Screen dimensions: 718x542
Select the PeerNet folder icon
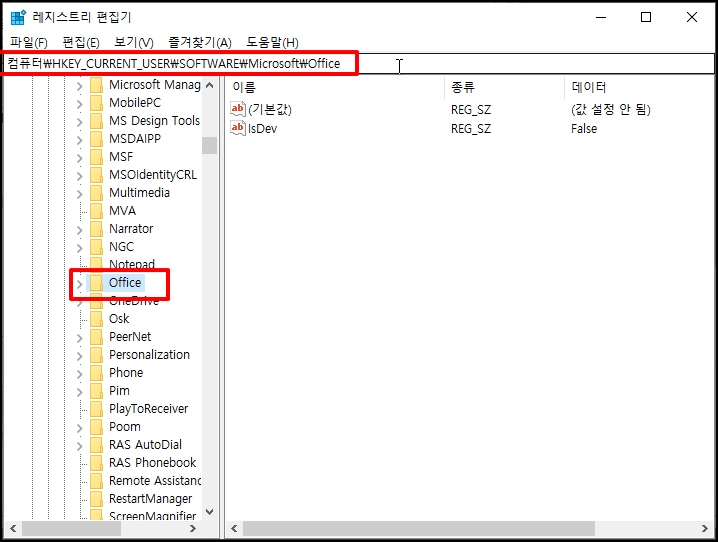point(96,337)
